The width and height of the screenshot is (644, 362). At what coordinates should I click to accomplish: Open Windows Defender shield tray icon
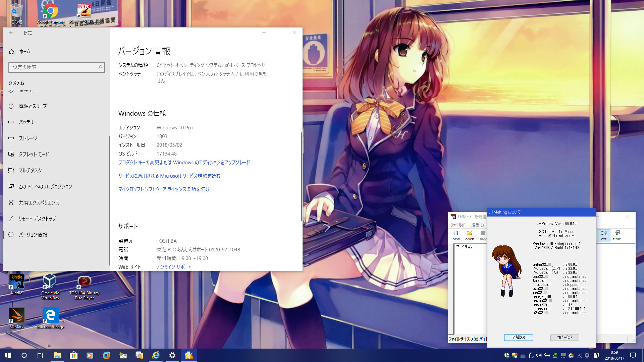[x=506, y=355]
